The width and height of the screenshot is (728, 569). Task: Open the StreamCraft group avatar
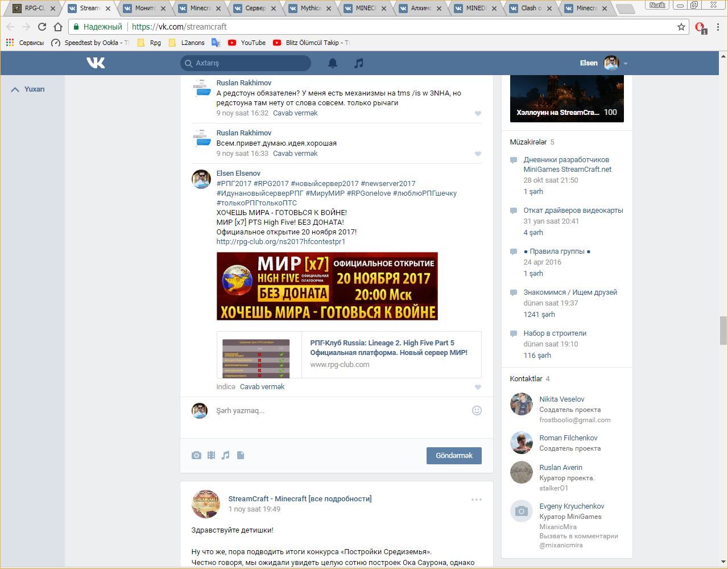(x=206, y=504)
